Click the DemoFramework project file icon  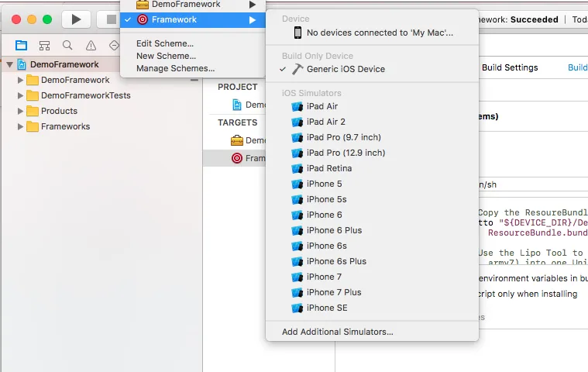[22, 64]
